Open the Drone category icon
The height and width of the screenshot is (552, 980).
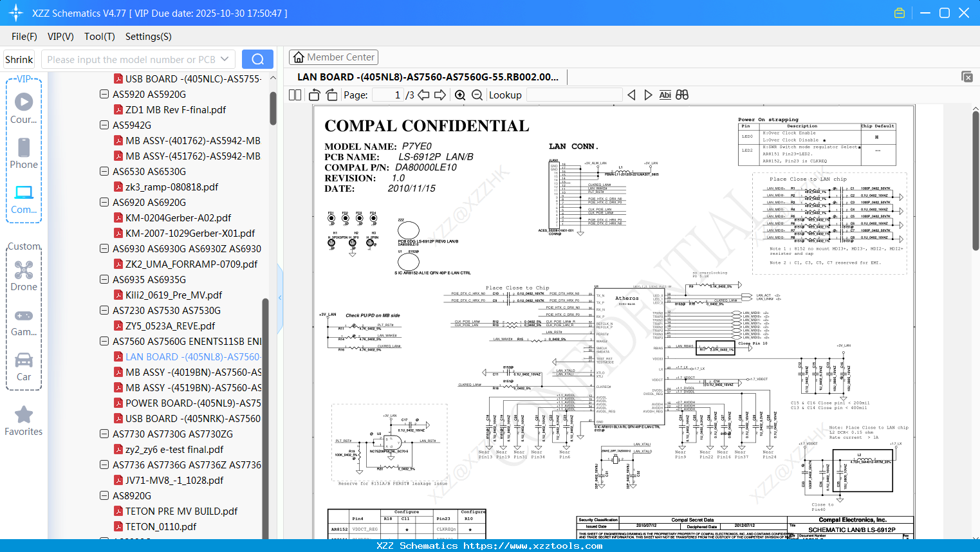(24, 270)
